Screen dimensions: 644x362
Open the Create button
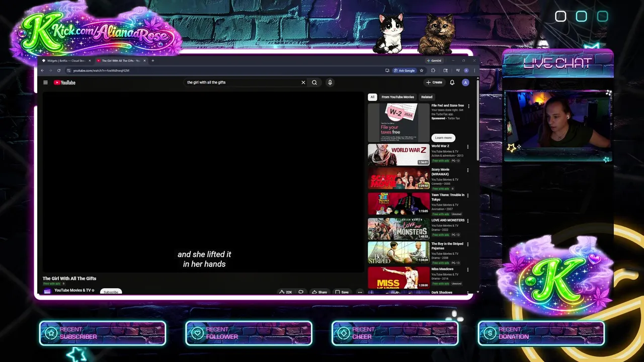[x=434, y=82]
